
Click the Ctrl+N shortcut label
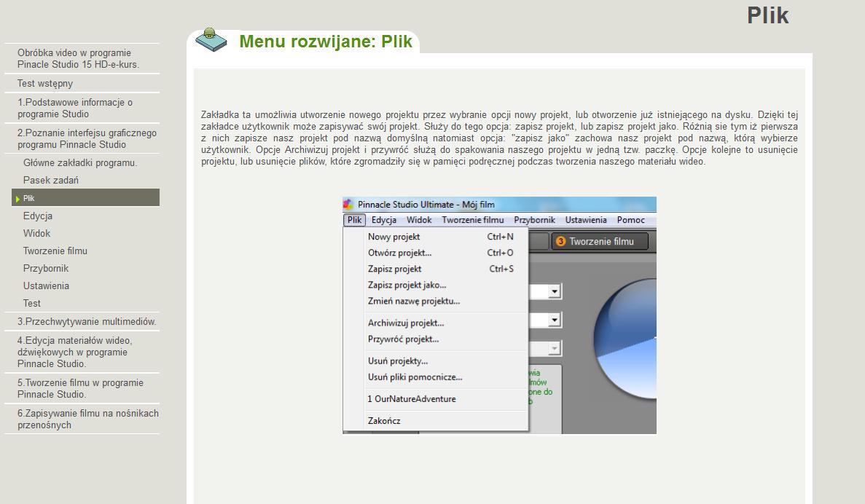[x=500, y=237]
